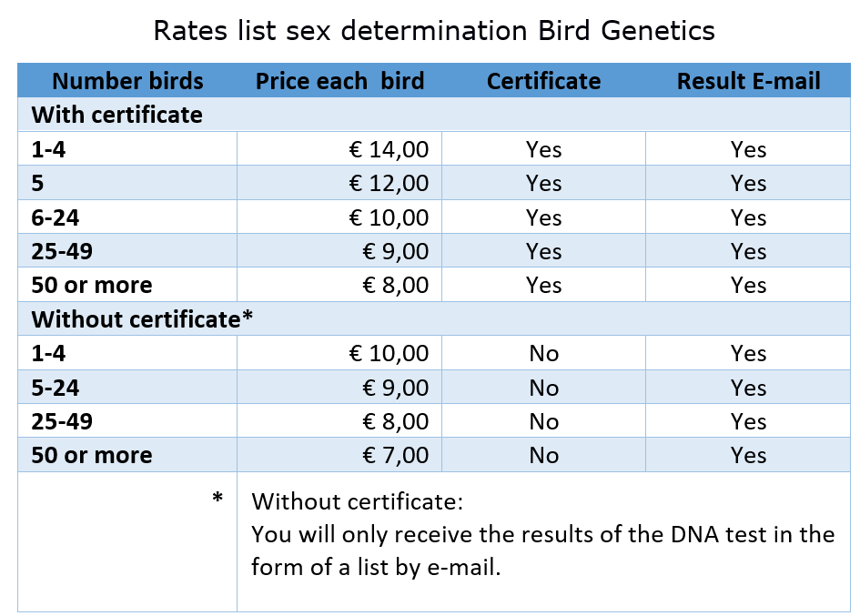Click Result E-mail 'Yes' in € 7,00 row
Image resolution: width=860 pixels, height=616 pixels.
748,455
